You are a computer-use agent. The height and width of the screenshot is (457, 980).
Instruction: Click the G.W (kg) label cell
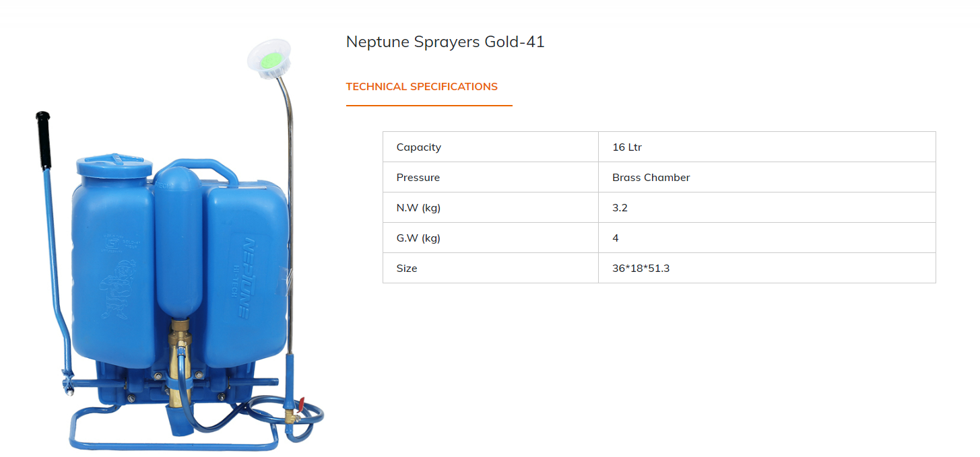point(418,238)
